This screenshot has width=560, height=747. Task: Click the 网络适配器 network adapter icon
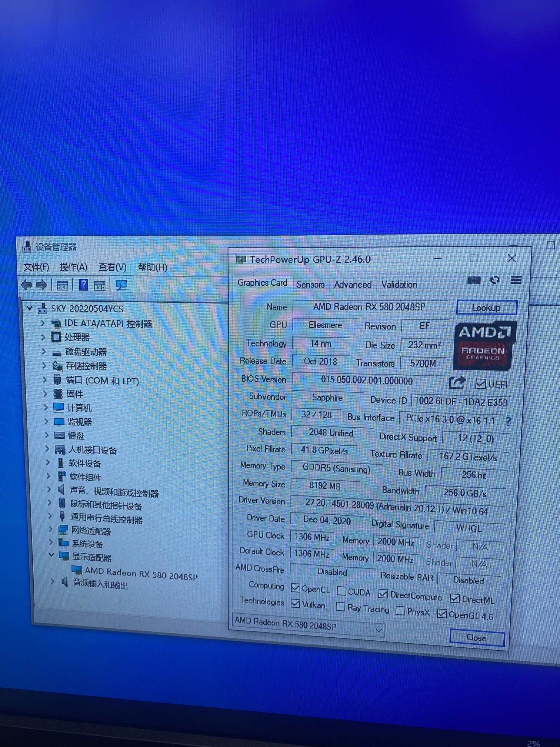point(63,530)
